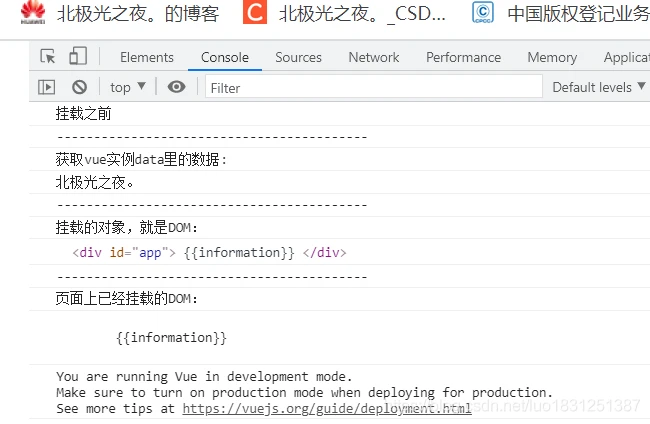Open the orange CSDN bookmark icon
This screenshot has height=424, width=650.
[x=256, y=14]
